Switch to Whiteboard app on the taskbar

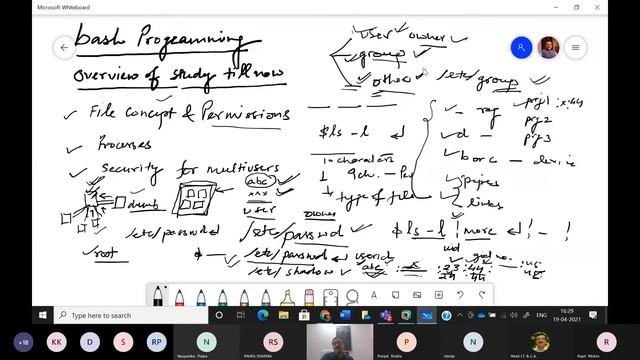(427, 315)
